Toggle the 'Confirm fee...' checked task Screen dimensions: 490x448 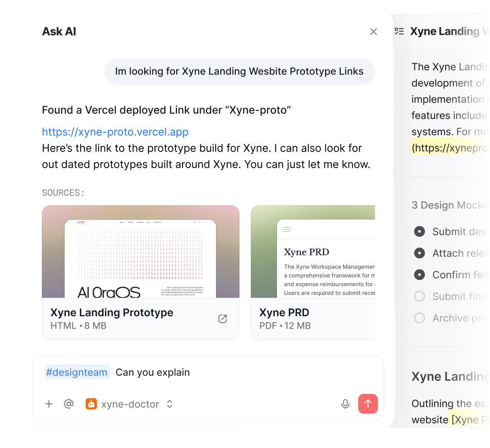pyautogui.click(x=419, y=275)
